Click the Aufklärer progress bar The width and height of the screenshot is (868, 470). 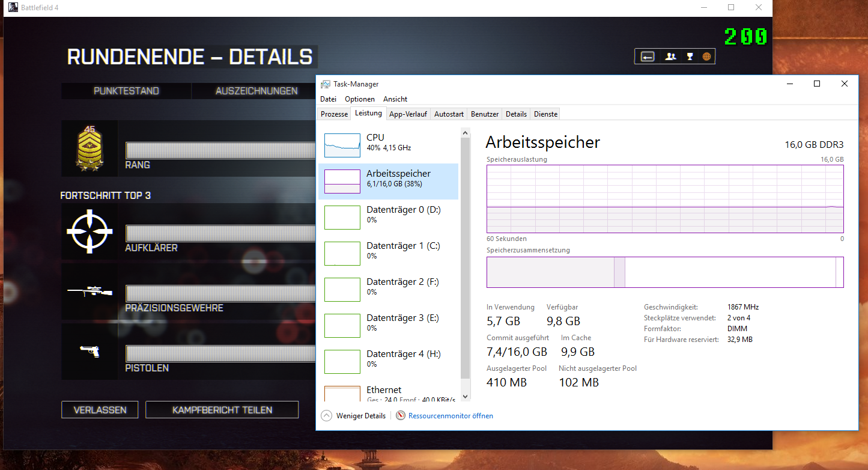click(220, 234)
